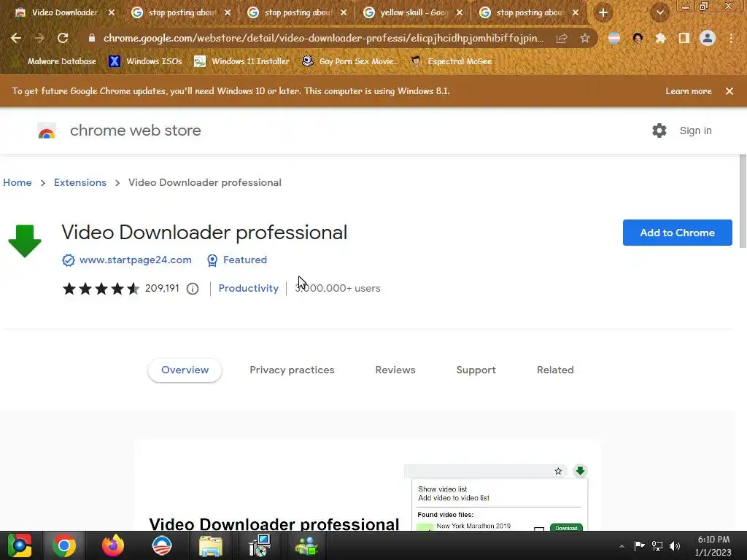Click the lock icon in address bar
This screenshot has height=560, width=747.
click(92, 38)
